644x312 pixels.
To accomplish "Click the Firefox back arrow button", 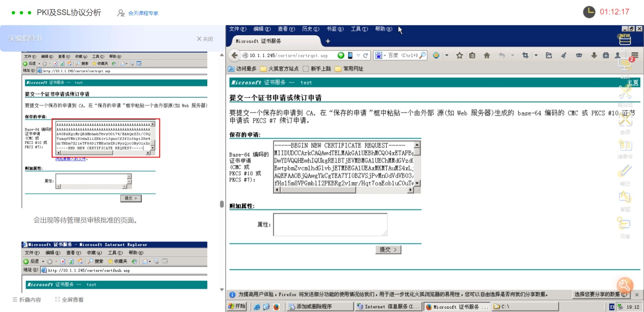I will point(234,55).
